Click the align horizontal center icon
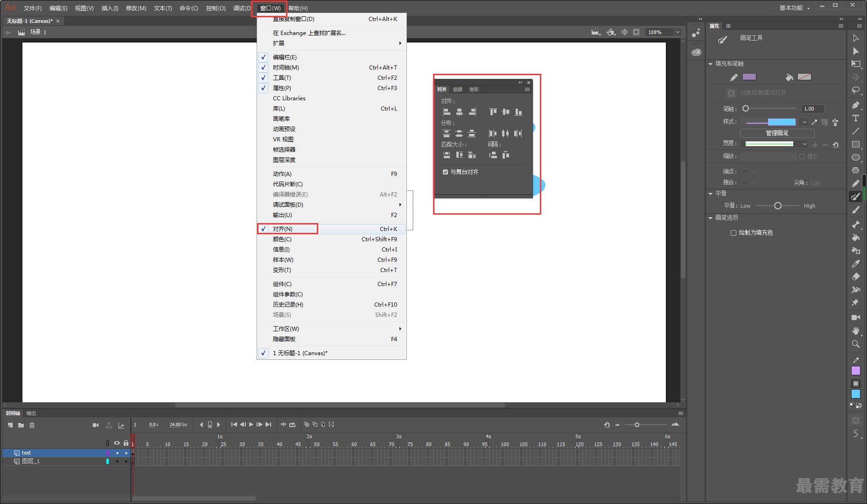Image resolution: width=867 pixels, height=504 pixels. (x=460, y=112)
